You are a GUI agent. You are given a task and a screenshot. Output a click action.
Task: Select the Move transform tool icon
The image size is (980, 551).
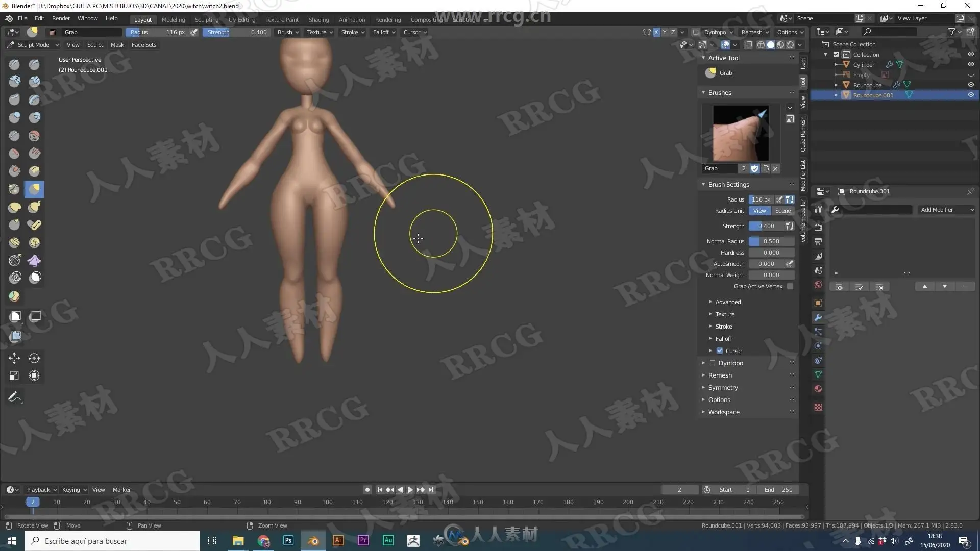[x=14, y=358]
